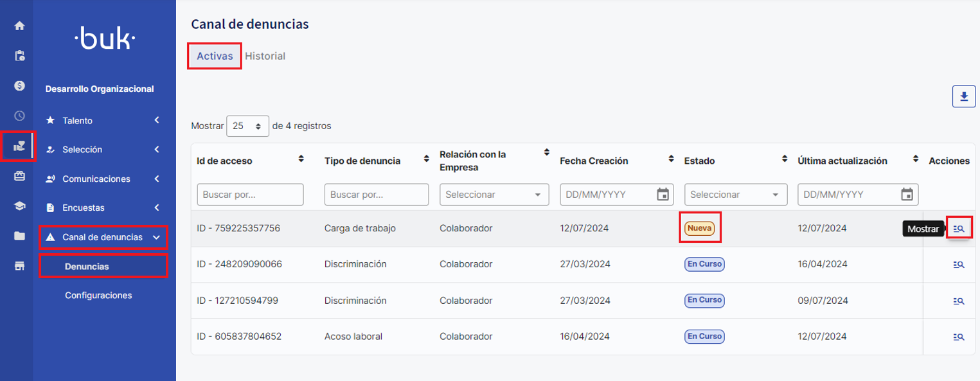Click the download export button

pyautogui.click(x=963, y=96)
